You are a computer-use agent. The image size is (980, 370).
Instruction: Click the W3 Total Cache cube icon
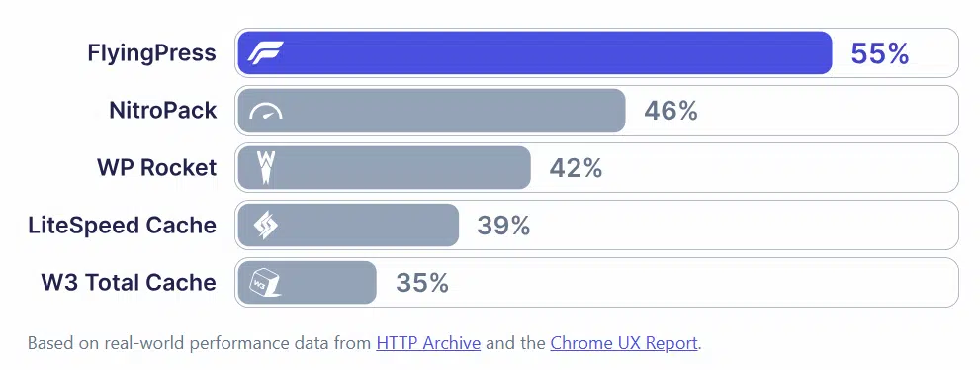click(x=266, y=283)
